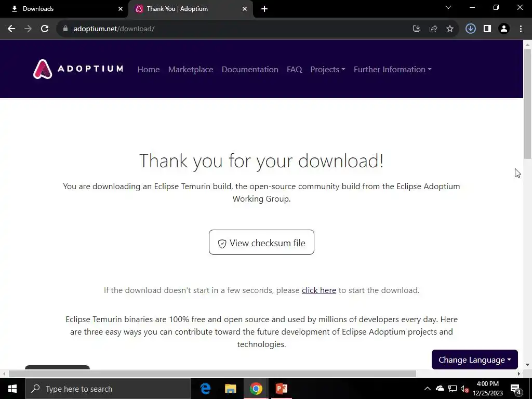Viewport: 532px width, 399px height.
Task: Open the taskbar clock and date
Action: click(x=487, y=389)
